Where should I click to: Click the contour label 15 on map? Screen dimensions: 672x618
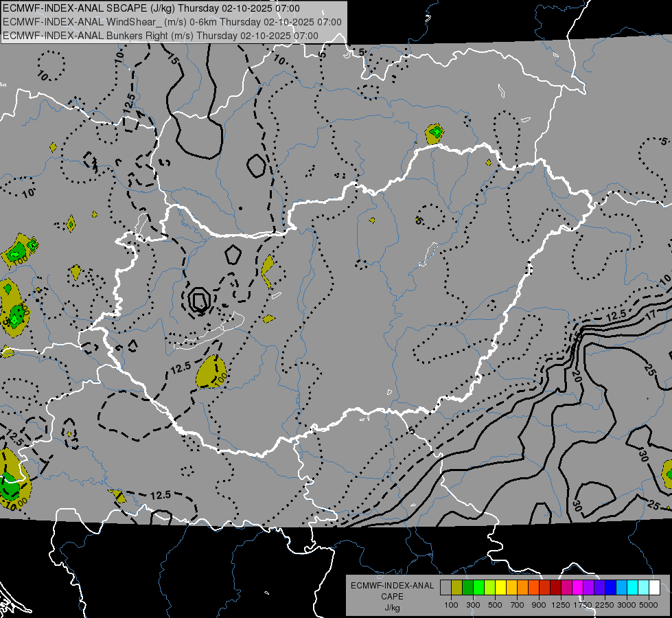[x=173, y=59]
